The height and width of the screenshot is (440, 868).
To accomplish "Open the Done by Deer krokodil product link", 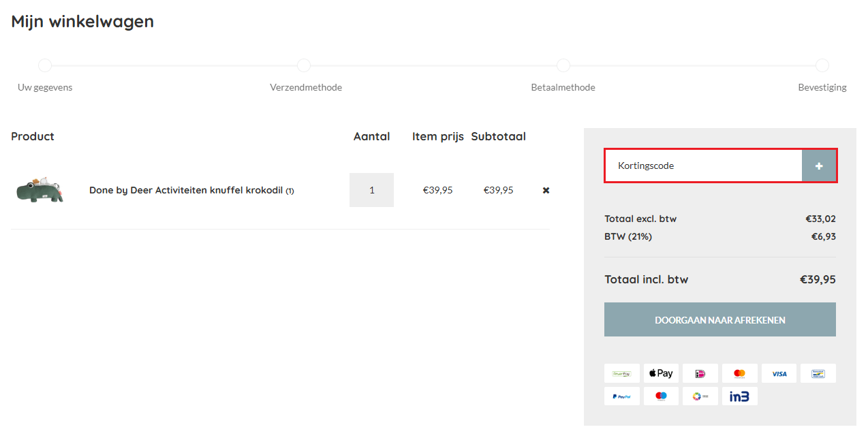I will [x=186, y=190].
